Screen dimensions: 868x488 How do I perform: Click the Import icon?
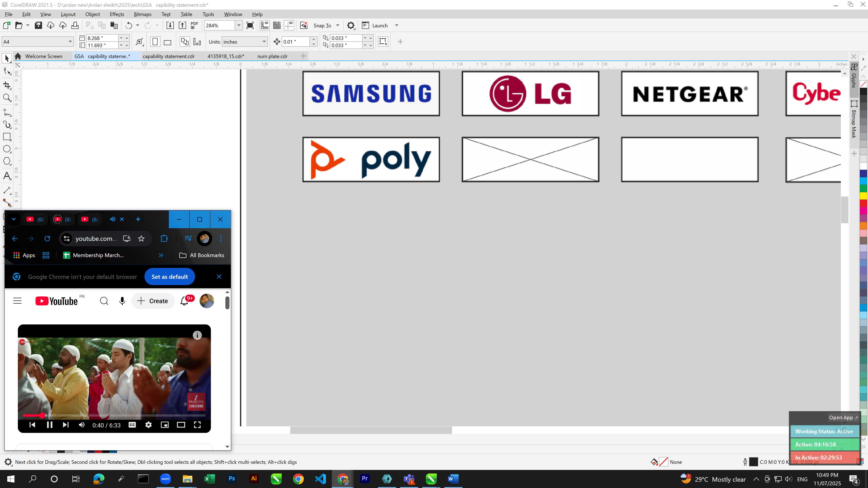tap(170, 25)
